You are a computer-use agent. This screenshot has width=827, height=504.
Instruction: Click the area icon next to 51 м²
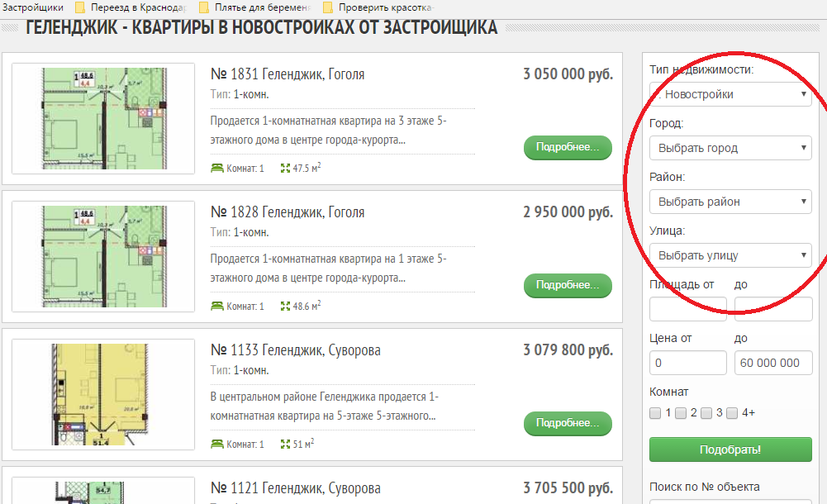pyautogui.click(x=285, y=445)
